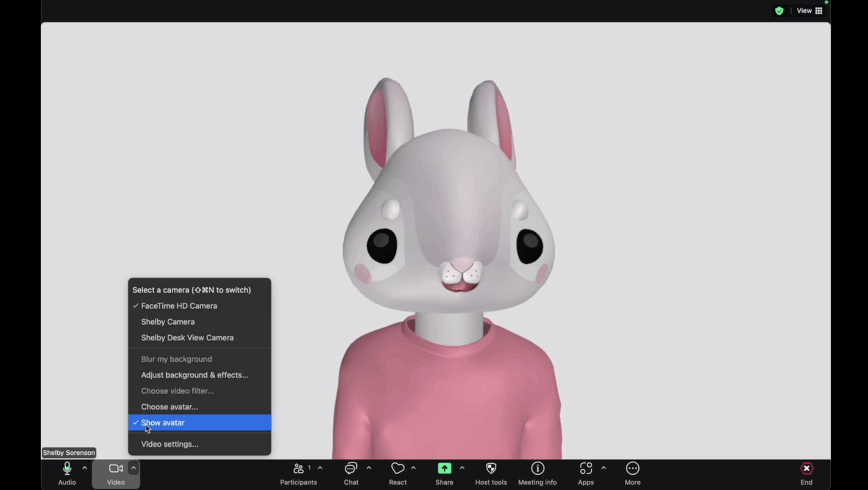Expand the Video options chevron
868x490 pixels.
[133, 468]
